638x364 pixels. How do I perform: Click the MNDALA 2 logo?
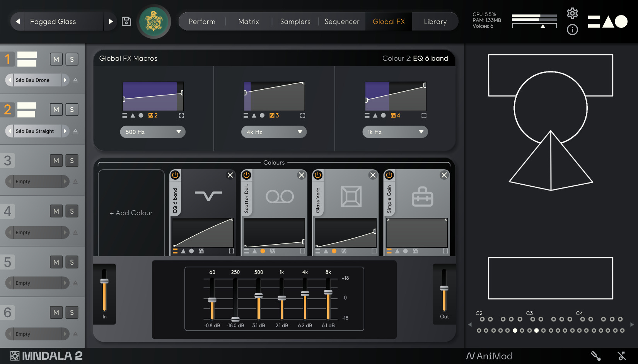[x=46, y=356]
